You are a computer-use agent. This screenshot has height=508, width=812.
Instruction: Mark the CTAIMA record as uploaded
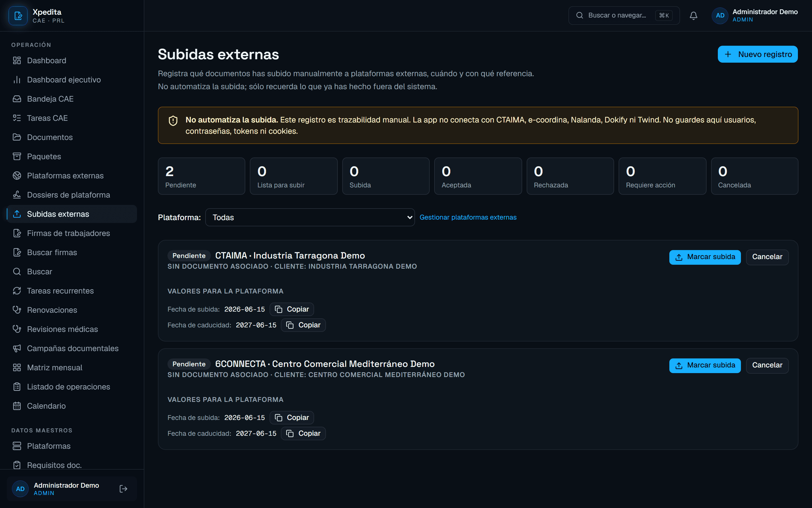(705, 257)
